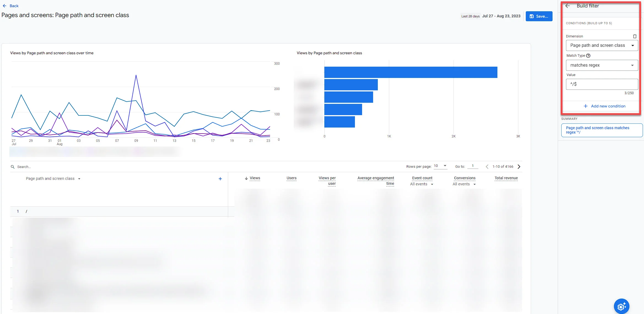Delete the condition with the trash icon
Viewport: 644px width, 314px height.
[635, 36]
